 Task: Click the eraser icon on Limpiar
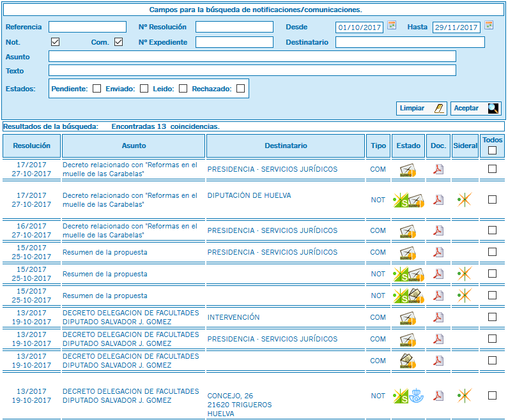coord(440,109)
